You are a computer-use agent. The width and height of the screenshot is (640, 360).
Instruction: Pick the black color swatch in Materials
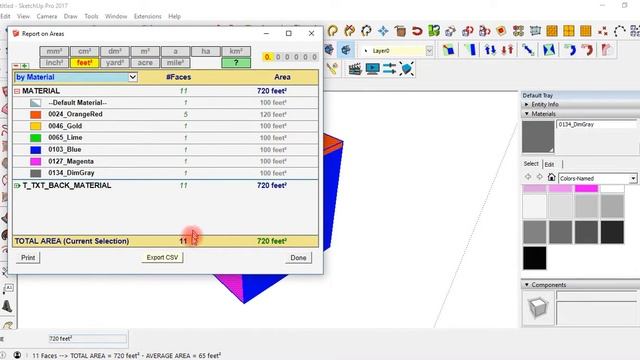(x=534, y=258)
